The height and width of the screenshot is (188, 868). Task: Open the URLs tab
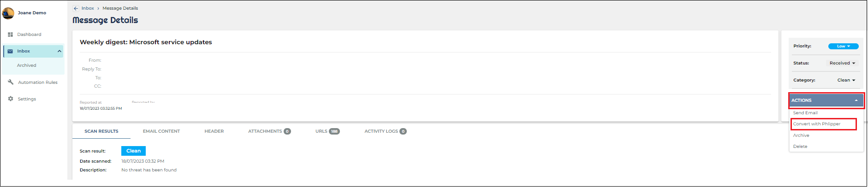coord(327,131)
